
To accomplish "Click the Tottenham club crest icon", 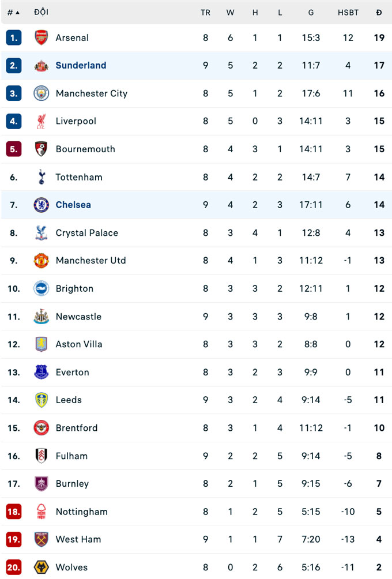I will point(42,177).
